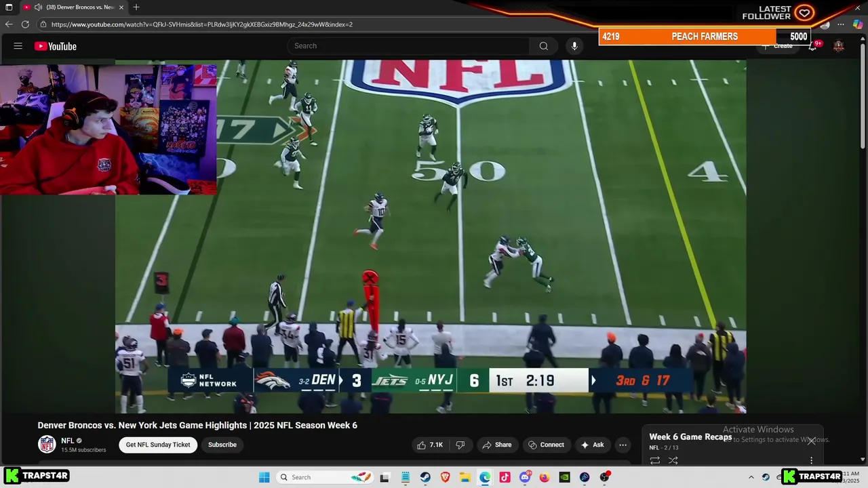
Task: Open the YouTube notifications bell
Action: click(813, 46)
